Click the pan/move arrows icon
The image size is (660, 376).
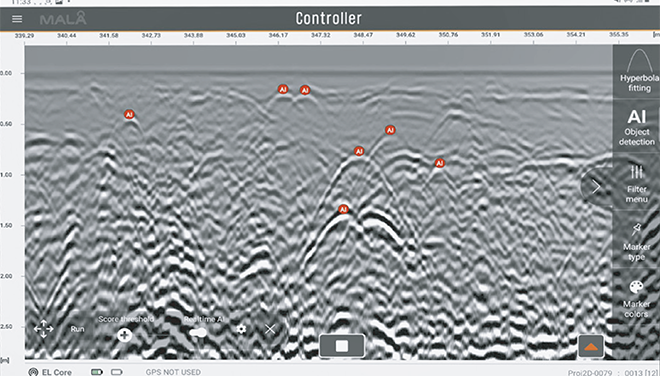43,329
